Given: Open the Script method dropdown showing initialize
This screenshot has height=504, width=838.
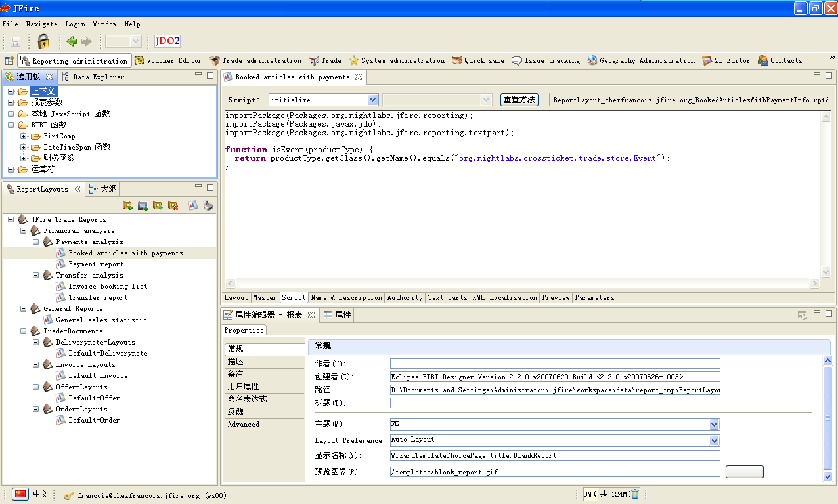Looking at the screenshot, I should [372, 100].
